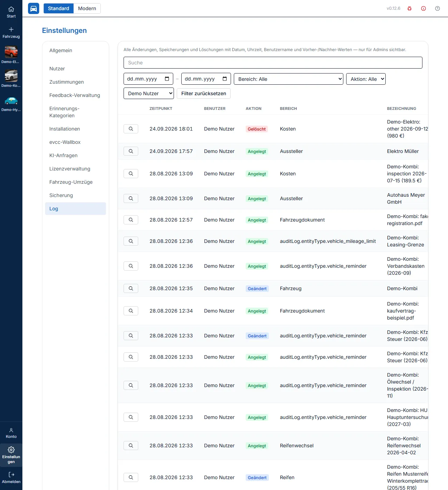This screenshot has height=490, width=448.
Task: Click the blue car logo icon
Action: (34, 8)
